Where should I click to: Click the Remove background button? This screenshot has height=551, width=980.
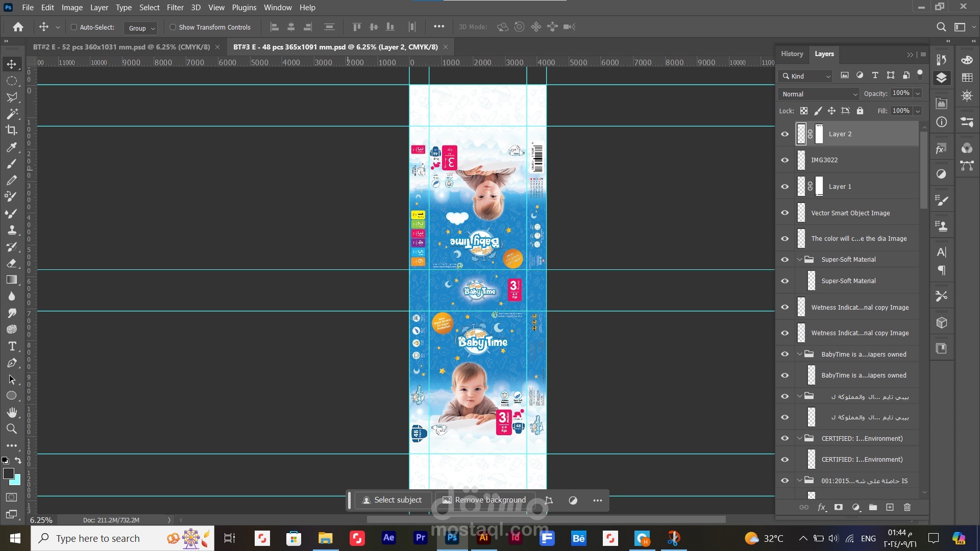[x=484, y=500]
